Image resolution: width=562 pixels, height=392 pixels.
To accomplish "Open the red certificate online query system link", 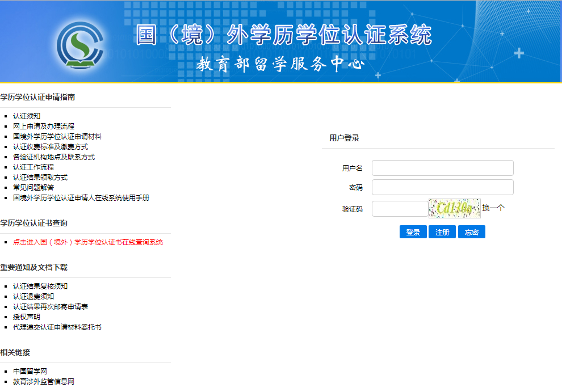I will coord(88,242).
